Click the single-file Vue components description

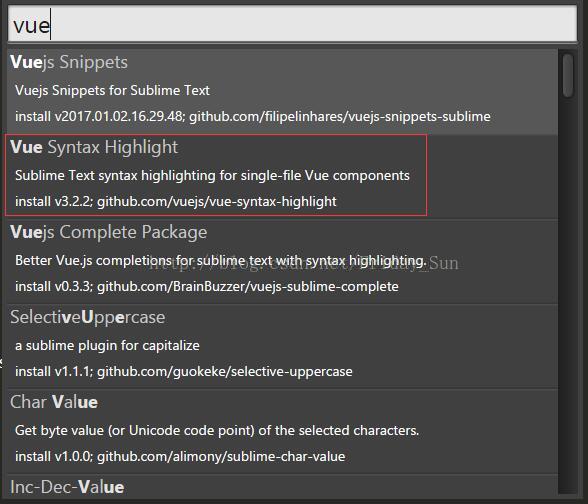pyautogui.click(x=212, y=176)
